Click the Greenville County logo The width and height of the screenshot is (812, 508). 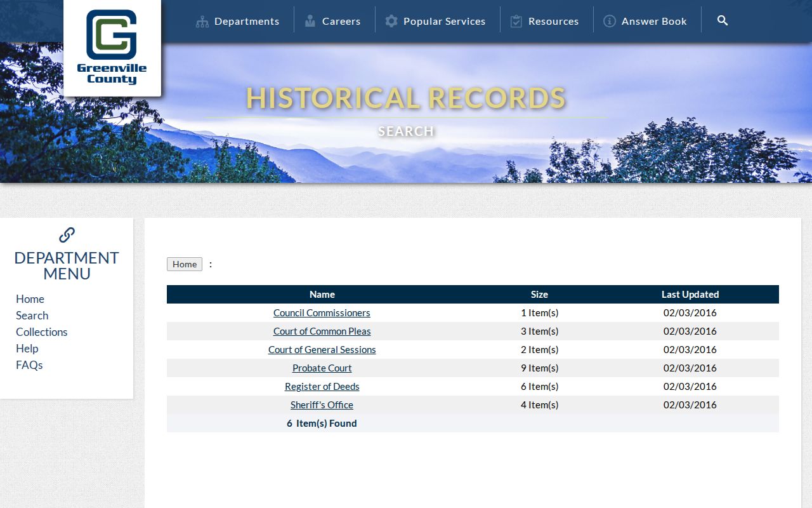point(112,48)
